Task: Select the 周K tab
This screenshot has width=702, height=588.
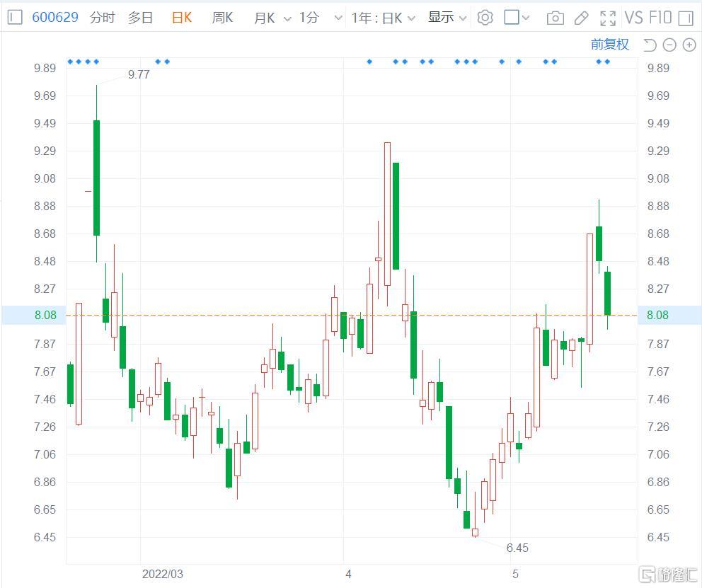Action: coord(222,18)
